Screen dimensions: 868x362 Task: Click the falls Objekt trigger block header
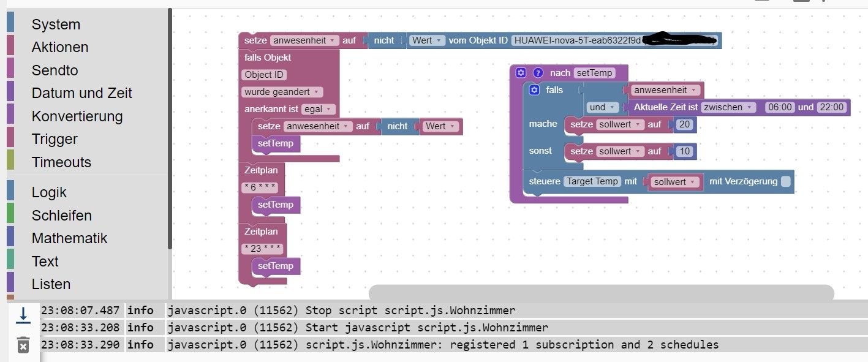point(268,58)
